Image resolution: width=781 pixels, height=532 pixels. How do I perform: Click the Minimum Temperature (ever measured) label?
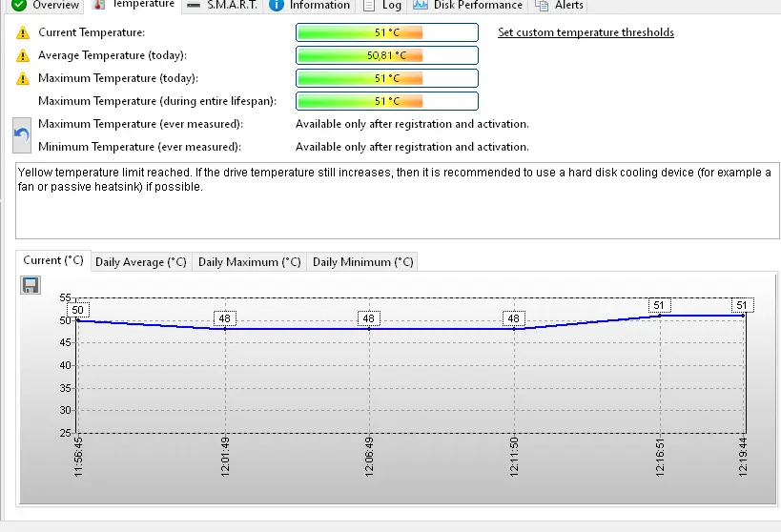click(x=139, y=147)
